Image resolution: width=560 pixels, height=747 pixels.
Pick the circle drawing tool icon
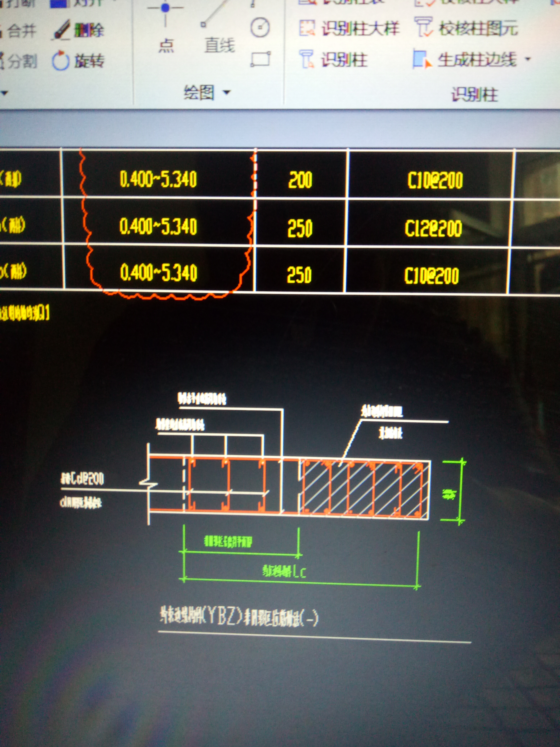pos(260,27)
